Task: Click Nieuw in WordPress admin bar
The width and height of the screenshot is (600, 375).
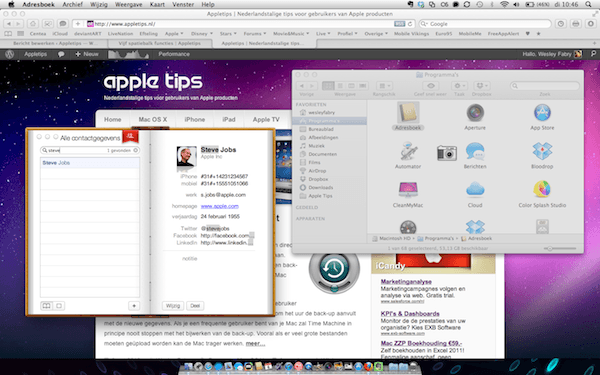Action: pos(87,54)
